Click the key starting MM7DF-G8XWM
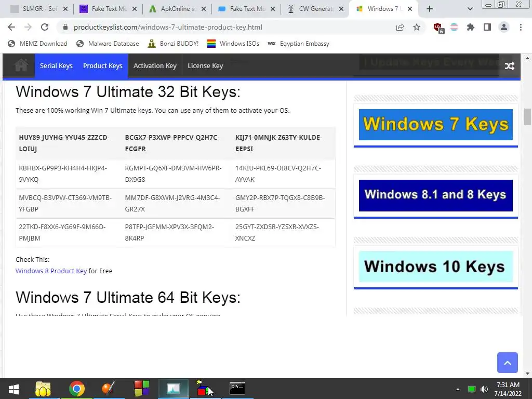The width and height of the screenshot is (532, 399). click(x=172, y=203)
